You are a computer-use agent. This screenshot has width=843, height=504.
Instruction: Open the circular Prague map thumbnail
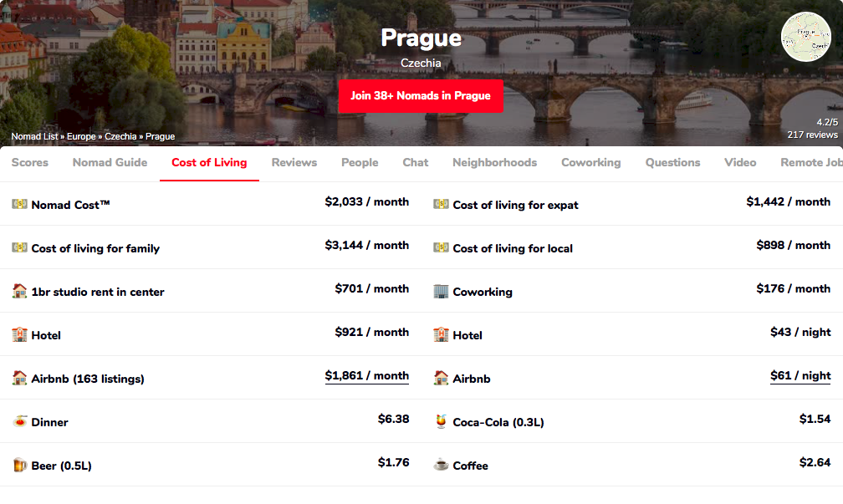click(x=805, y=38)
